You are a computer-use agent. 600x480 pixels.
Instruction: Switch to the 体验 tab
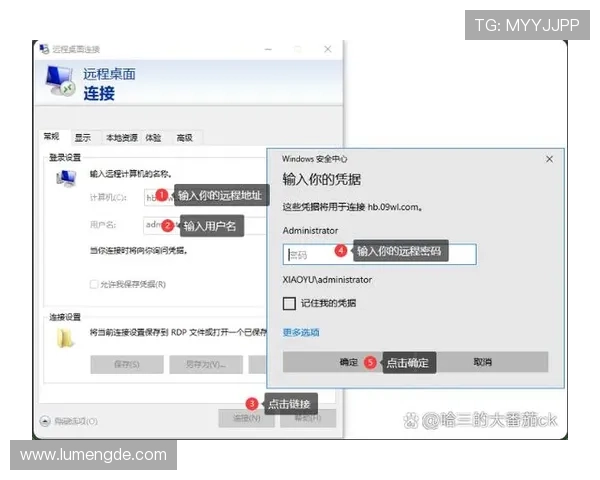(x=153, y=138)
